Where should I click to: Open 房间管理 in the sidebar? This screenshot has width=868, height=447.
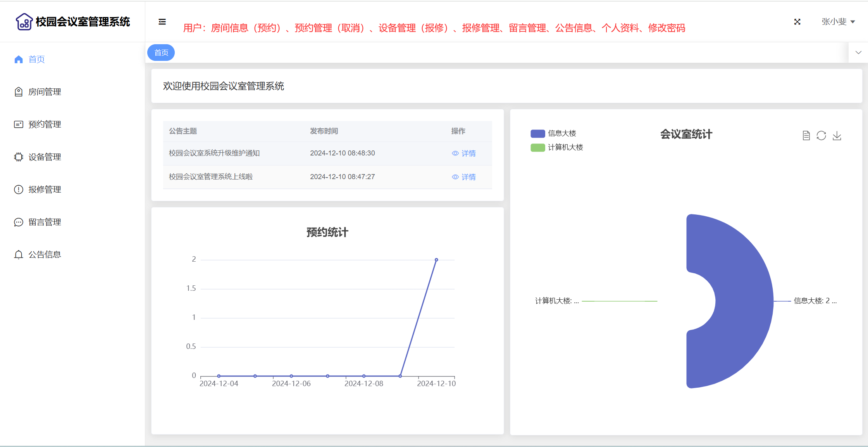click(x=45, y=92)
